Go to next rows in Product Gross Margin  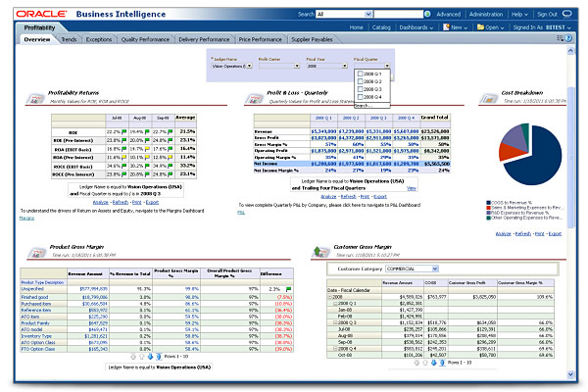[150, 357]
